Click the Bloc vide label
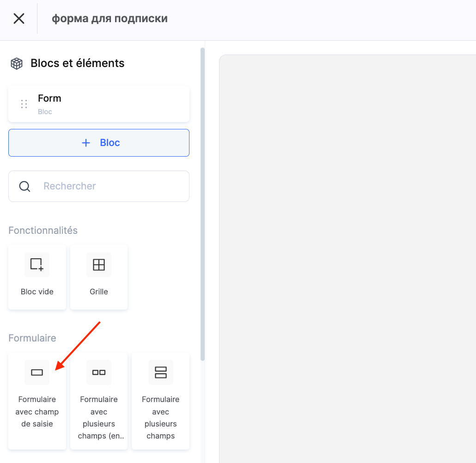Viewport: 476px width, 463px height. (x=37, y=292)
